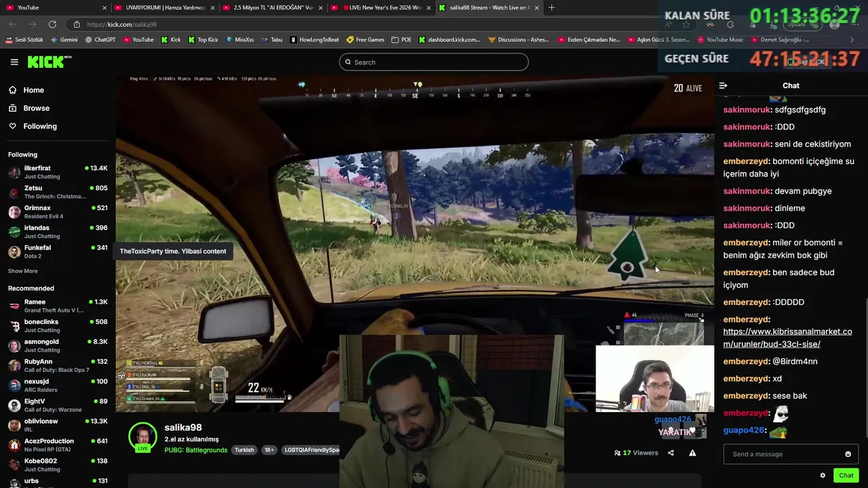Open Ramee recommended channel
The width and height of the screenshot is (868, 488).
58,306
